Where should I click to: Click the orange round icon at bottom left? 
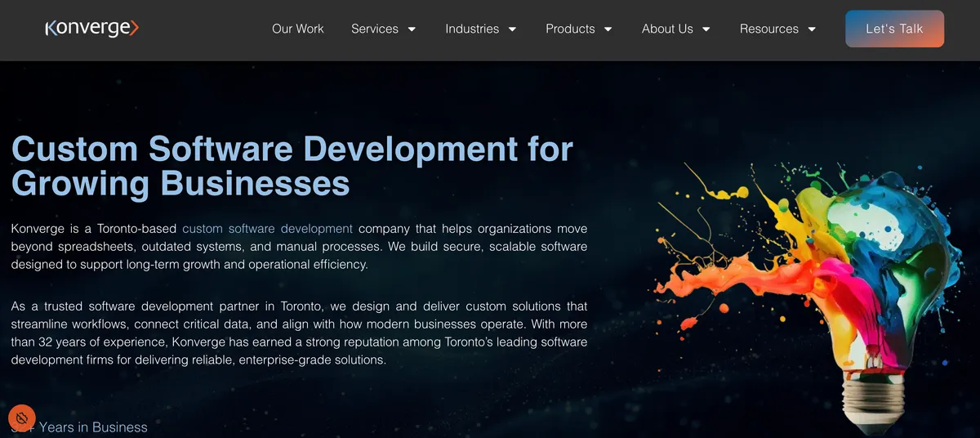click(x=22, y=418)
